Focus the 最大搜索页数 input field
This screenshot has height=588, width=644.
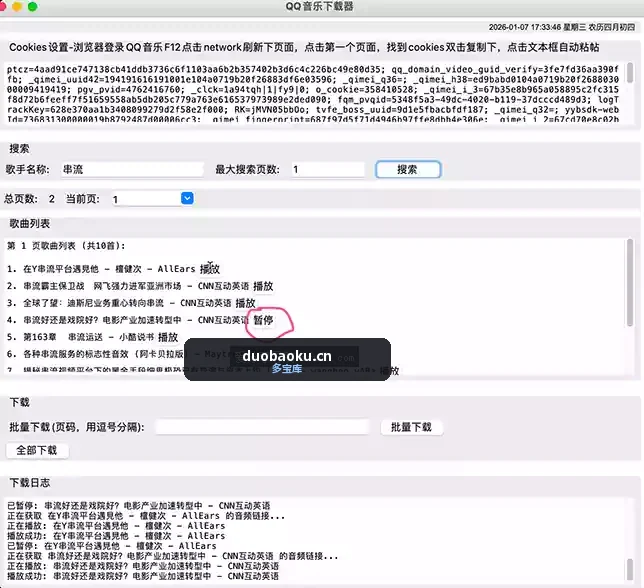tap(328, 170)
